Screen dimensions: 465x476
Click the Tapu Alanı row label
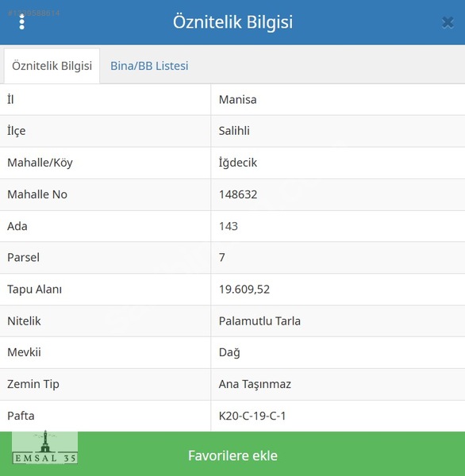[x=34, y=290]
